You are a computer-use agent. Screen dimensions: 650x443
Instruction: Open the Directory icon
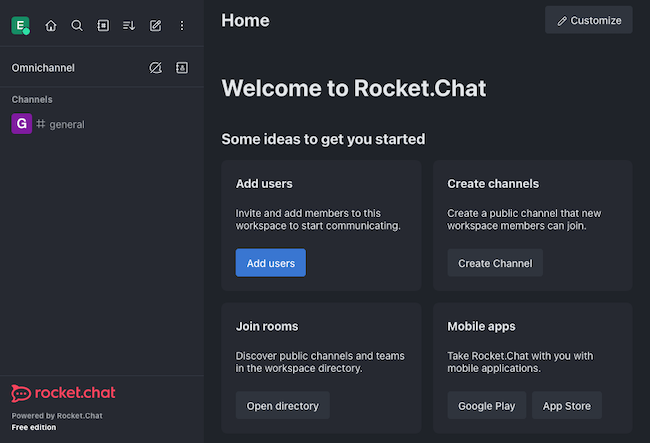click(103, 25)
